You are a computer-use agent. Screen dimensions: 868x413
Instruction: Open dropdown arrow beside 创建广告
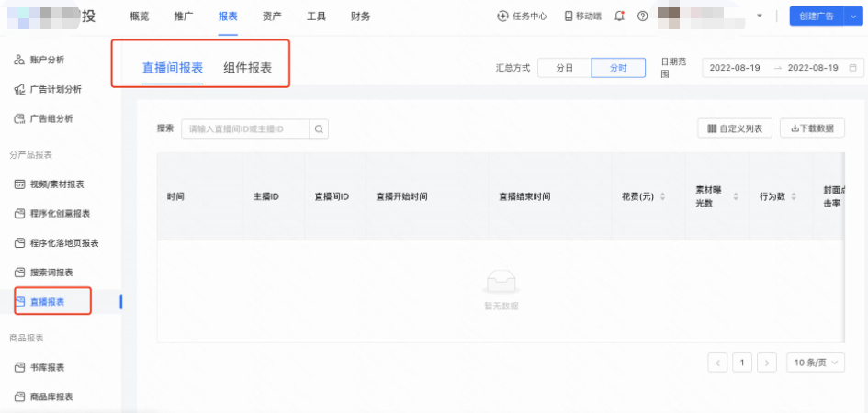tap(853, 16)
